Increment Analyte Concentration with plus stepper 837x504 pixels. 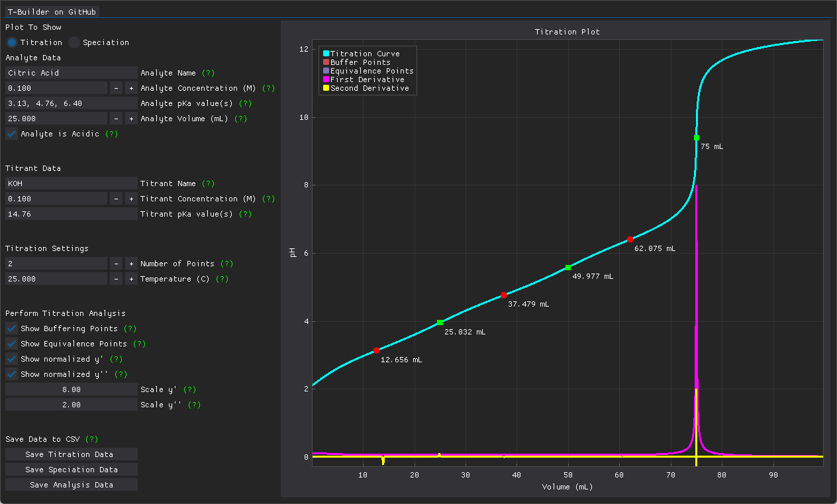tap(130, 87)
